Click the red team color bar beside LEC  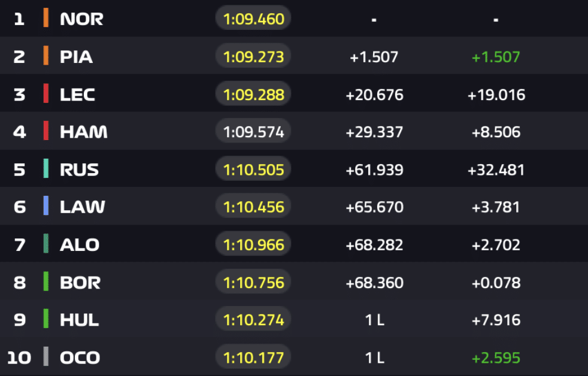46,94
